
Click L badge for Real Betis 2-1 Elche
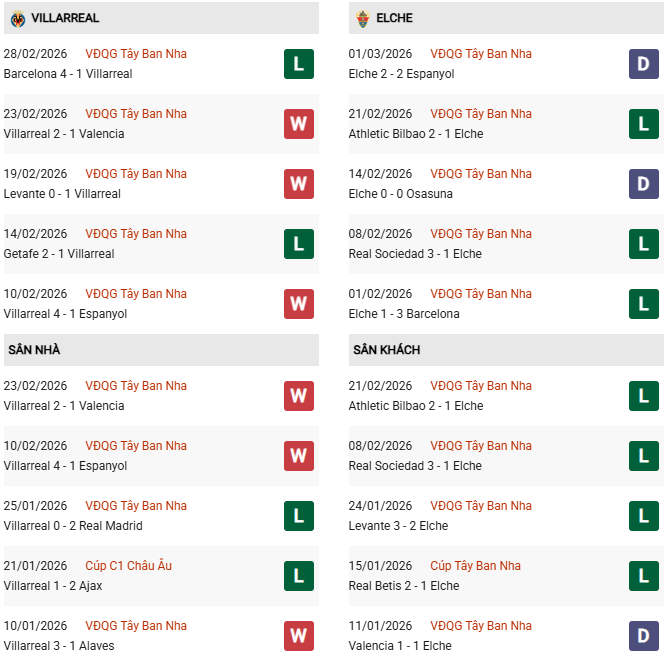pyautogui.click(x=643, y=576)
